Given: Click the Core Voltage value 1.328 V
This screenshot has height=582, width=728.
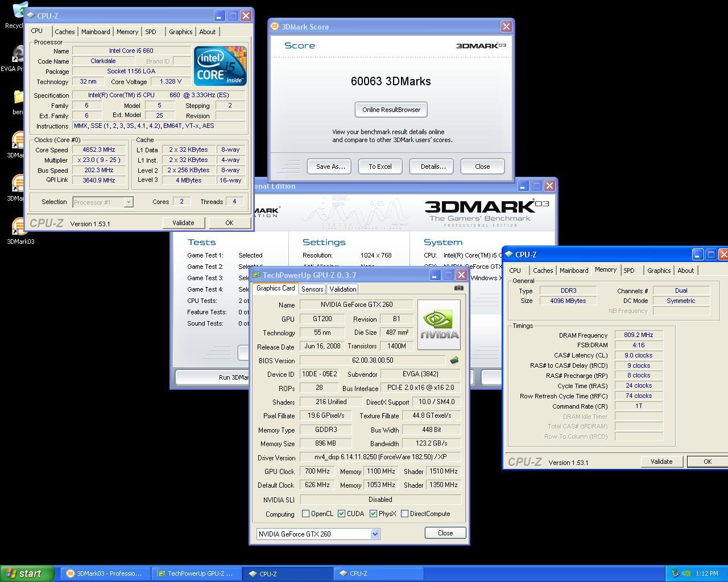Looking at the screenshot, I should pos(170,82).
